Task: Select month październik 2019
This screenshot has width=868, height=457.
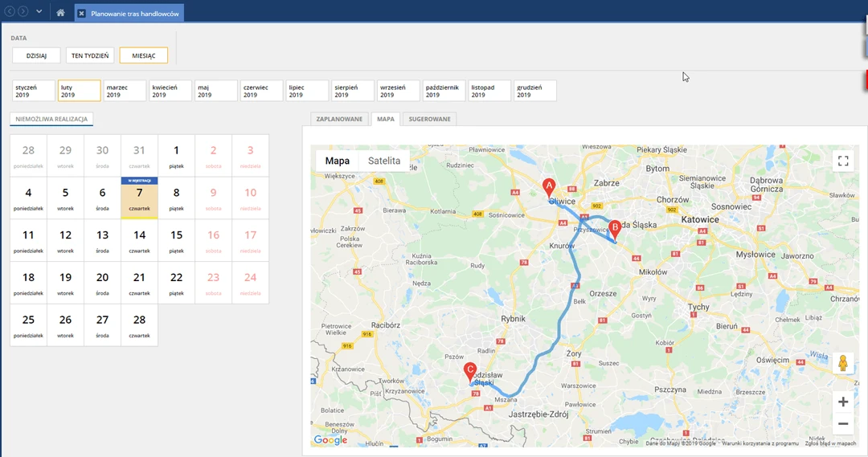Action: pos(444,91)
